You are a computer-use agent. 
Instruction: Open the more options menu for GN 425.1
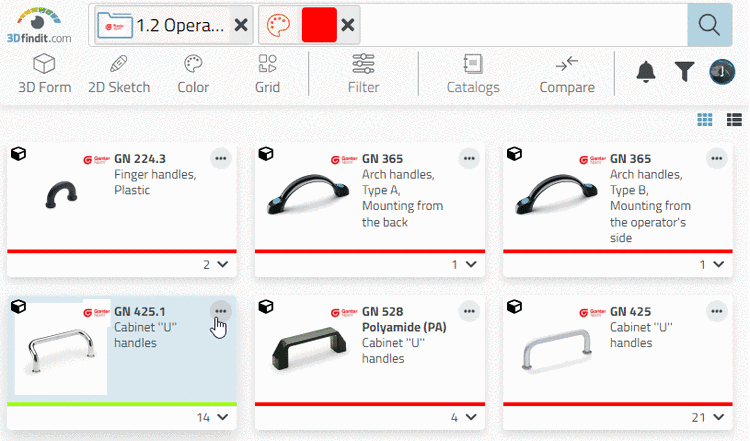[221, 311]
